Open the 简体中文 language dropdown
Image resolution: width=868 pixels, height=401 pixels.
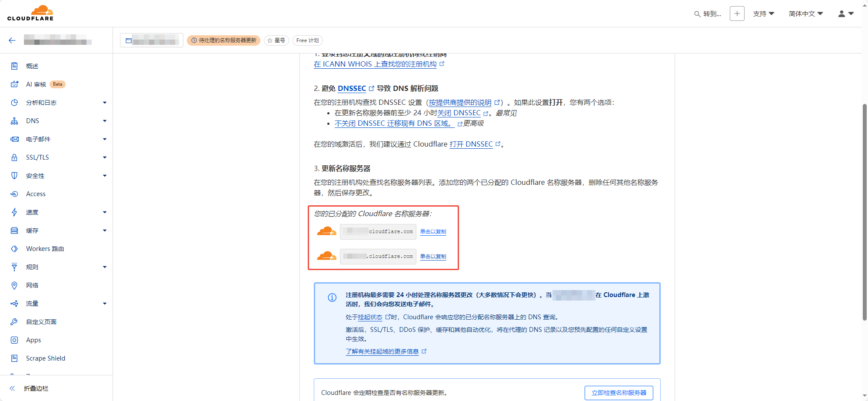(806, 14)
